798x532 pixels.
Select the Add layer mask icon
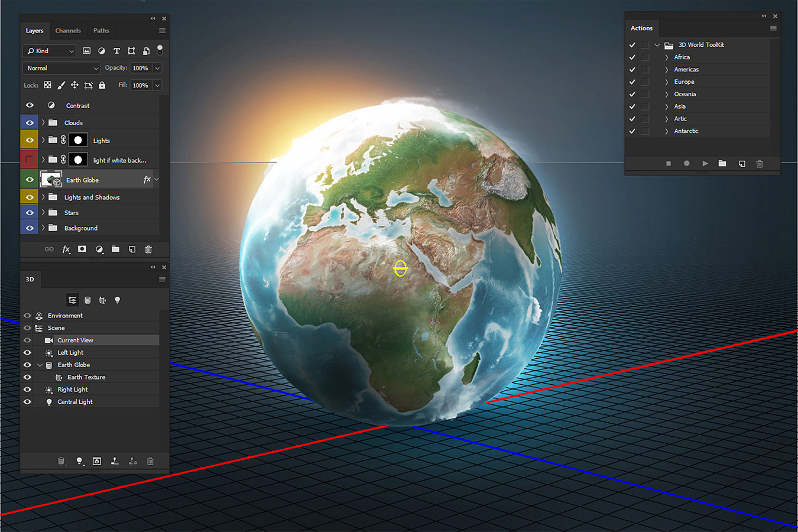pyautogui.click(x=82, y=249)
